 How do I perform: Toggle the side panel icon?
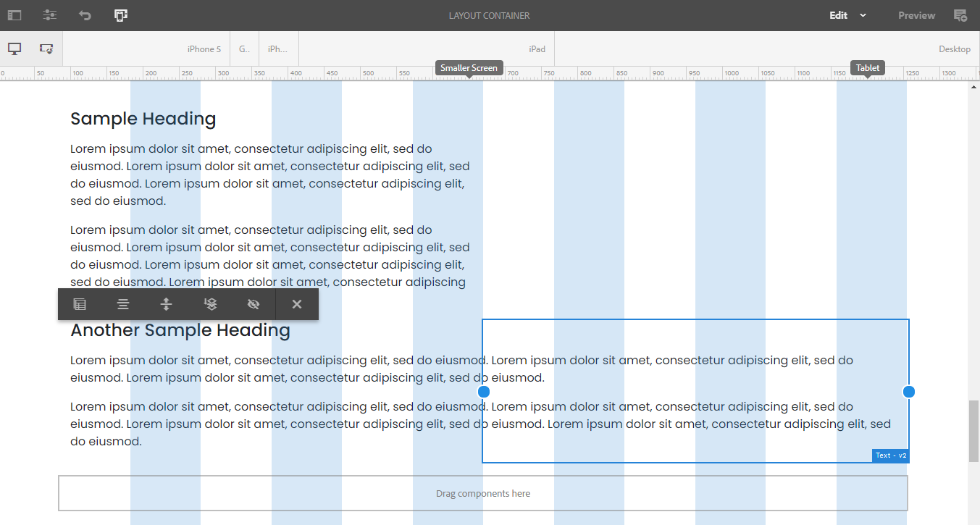point(14,15)
